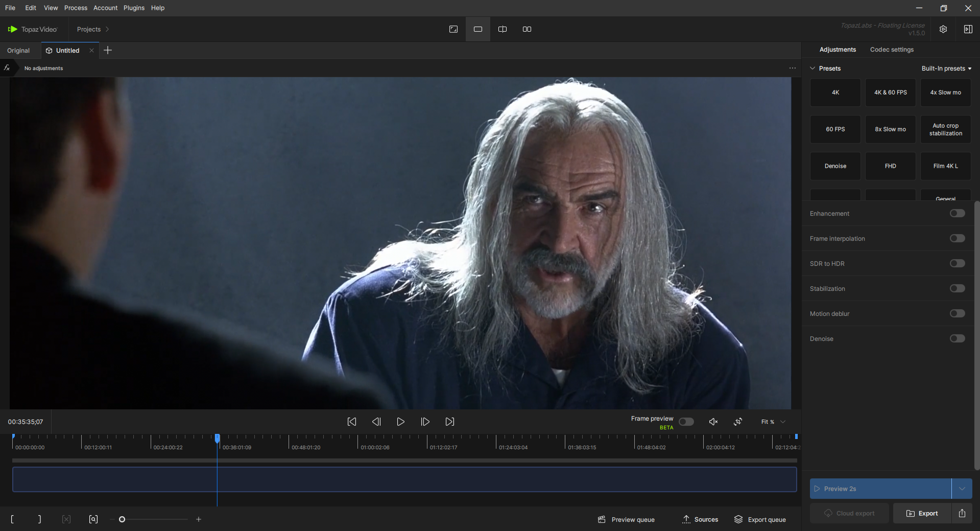Open the View menu
The image size is (980, 531).
51,8
